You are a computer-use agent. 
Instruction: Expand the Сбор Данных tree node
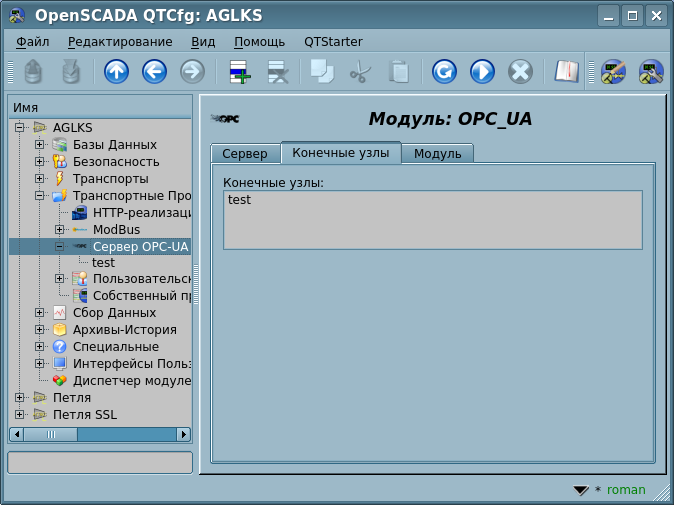coord(39,313)
